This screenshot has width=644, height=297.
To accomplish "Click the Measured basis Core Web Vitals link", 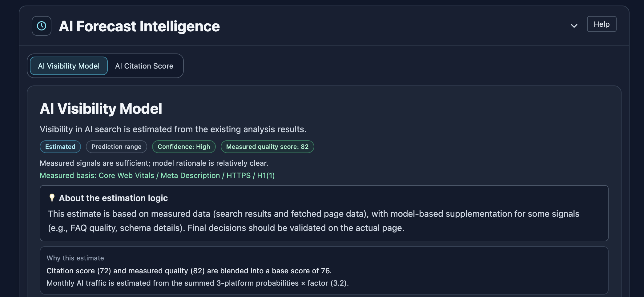I will 126,175.
